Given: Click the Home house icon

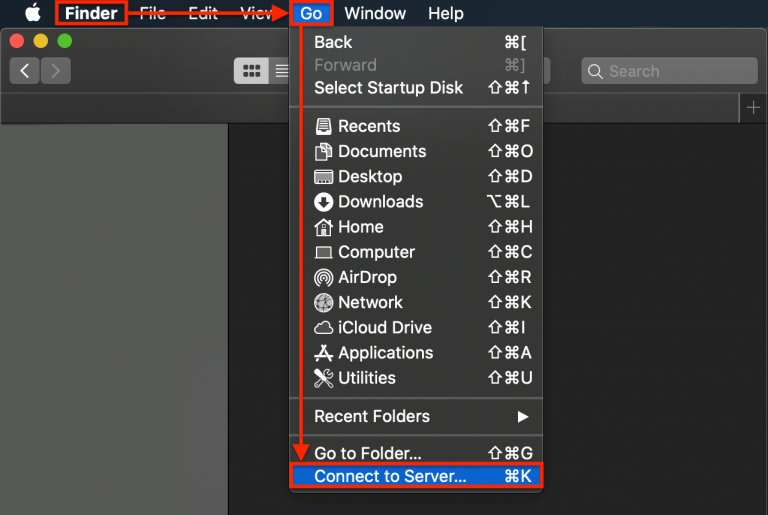Looking at the screenshot, I should pos(323,227).
